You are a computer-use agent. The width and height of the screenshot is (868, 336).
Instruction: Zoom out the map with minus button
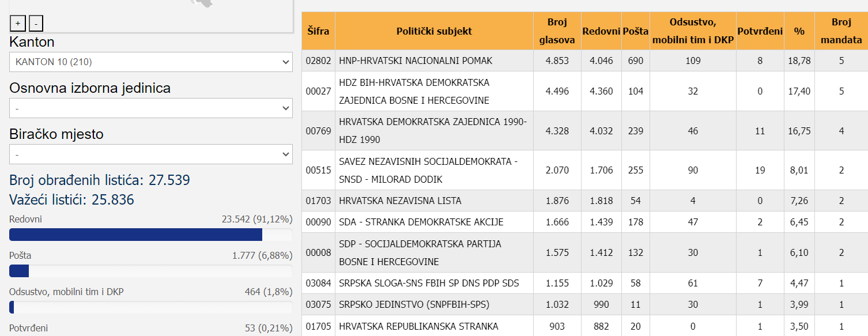pos(36,24)
